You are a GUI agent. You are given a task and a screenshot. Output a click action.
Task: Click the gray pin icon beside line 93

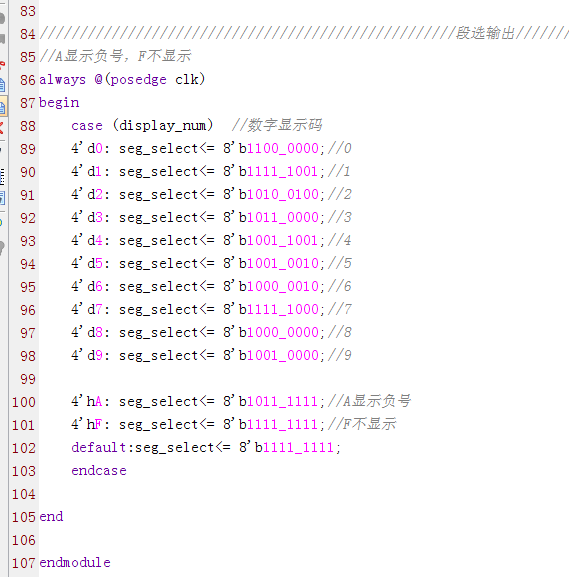[2, 248]
